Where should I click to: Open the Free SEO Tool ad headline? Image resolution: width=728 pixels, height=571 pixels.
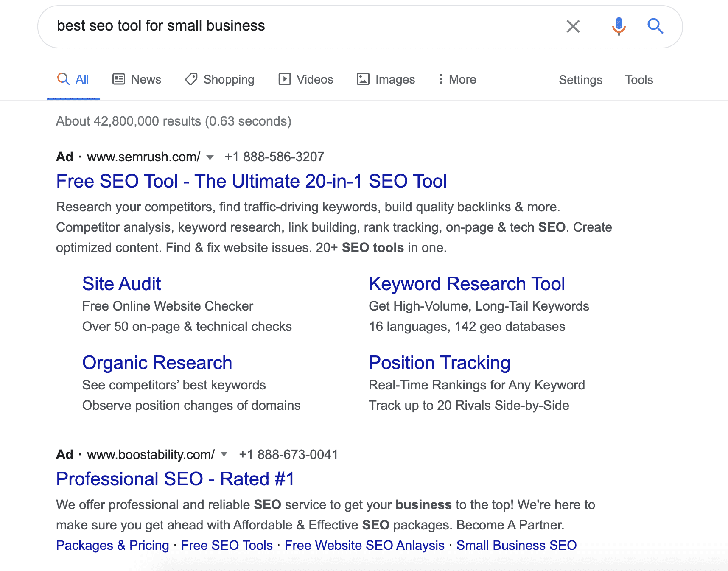click(x=251, y=181)
